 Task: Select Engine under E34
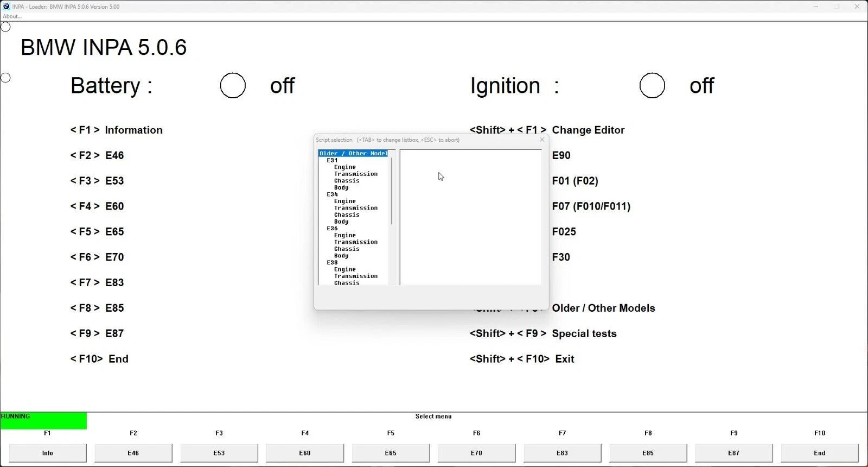345,201
